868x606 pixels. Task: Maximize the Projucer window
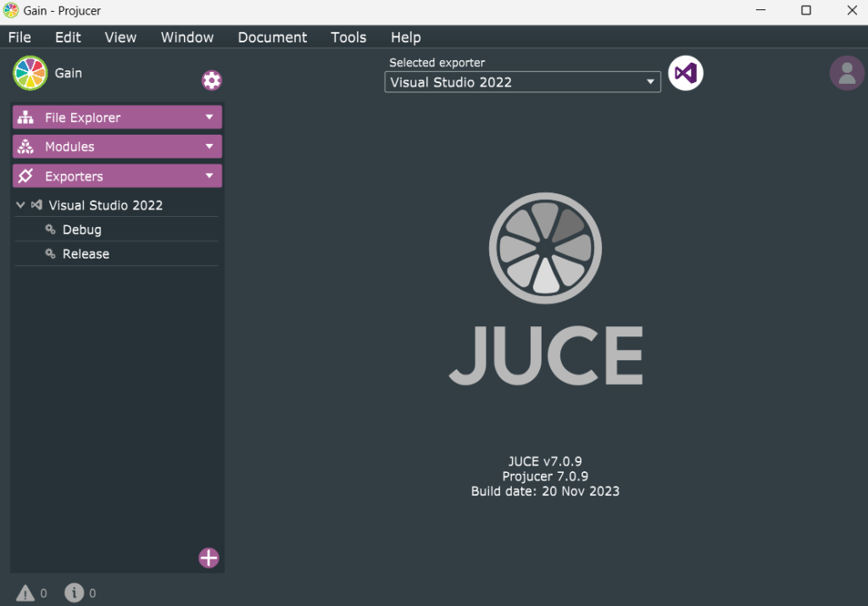coord(806,10)
